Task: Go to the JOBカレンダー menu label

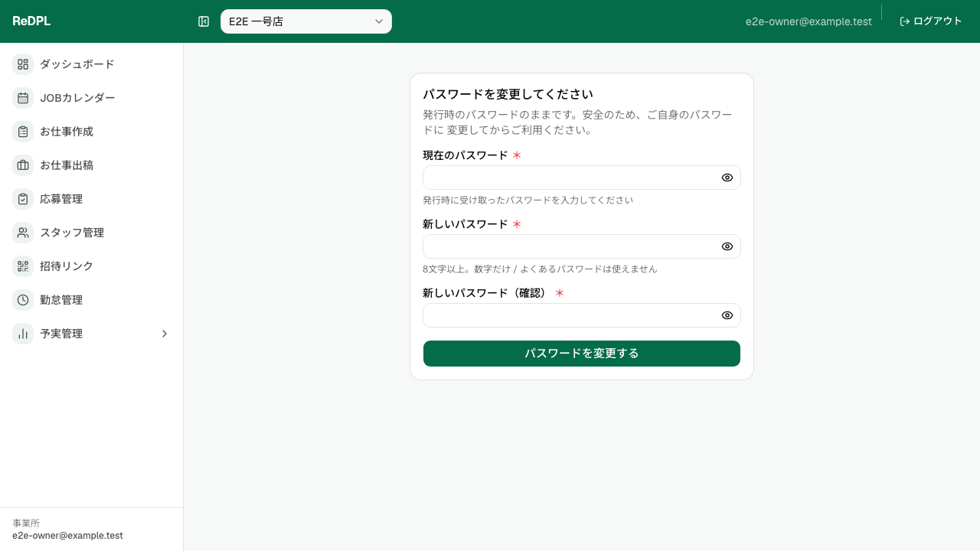Action: [77, 98]
